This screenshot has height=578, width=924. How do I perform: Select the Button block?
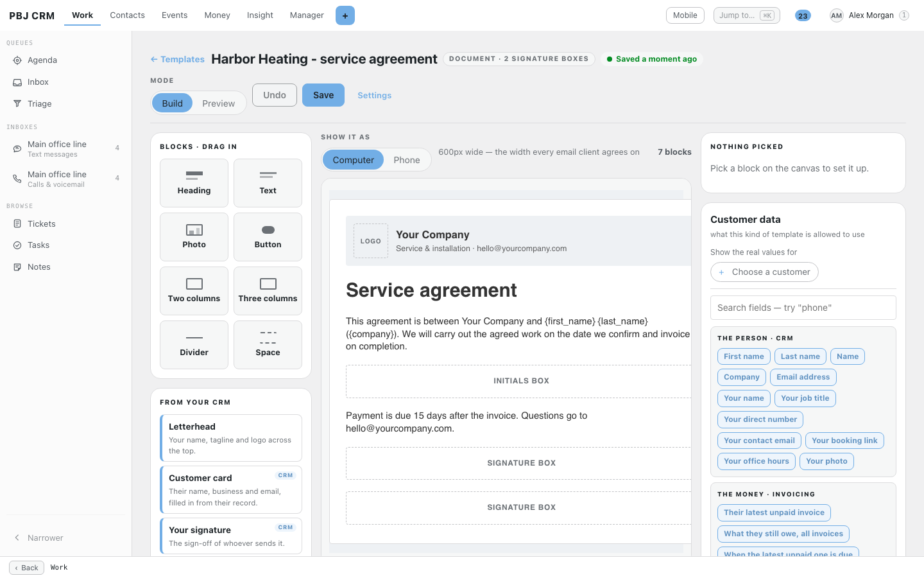coord(268,237)
